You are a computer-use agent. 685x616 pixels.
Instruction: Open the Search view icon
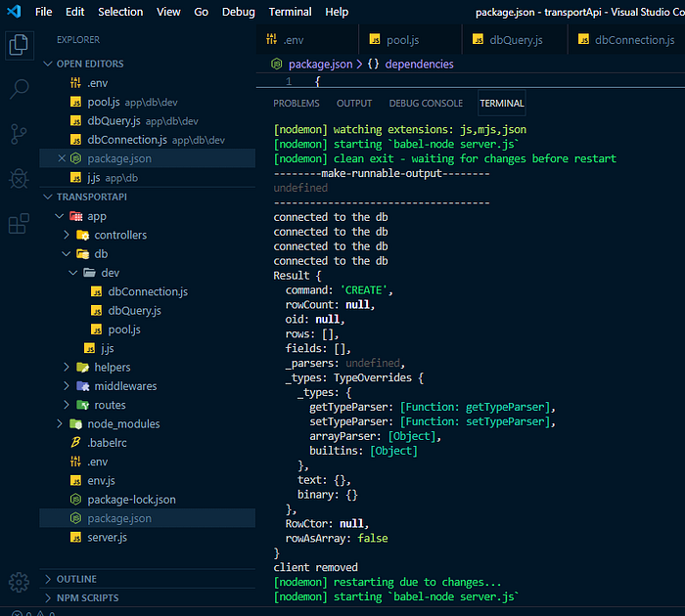pos(19,89)
